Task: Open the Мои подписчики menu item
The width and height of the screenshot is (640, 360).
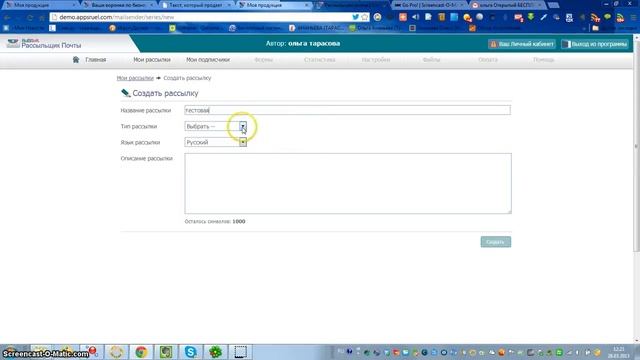Action: tap(208, 60)
